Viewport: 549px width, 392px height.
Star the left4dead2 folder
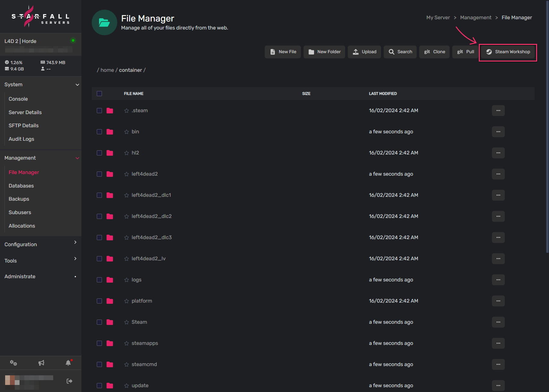point(126,174)
